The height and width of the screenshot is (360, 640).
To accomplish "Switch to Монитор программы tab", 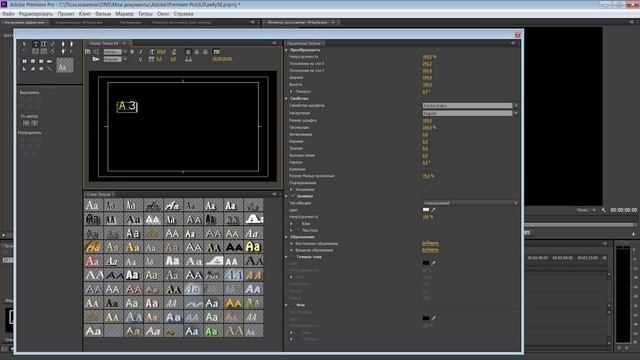I will (x=298, y=22).
